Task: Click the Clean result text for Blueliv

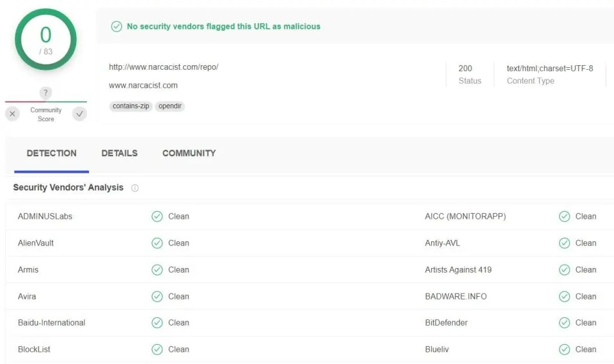Action: (586, 349)
